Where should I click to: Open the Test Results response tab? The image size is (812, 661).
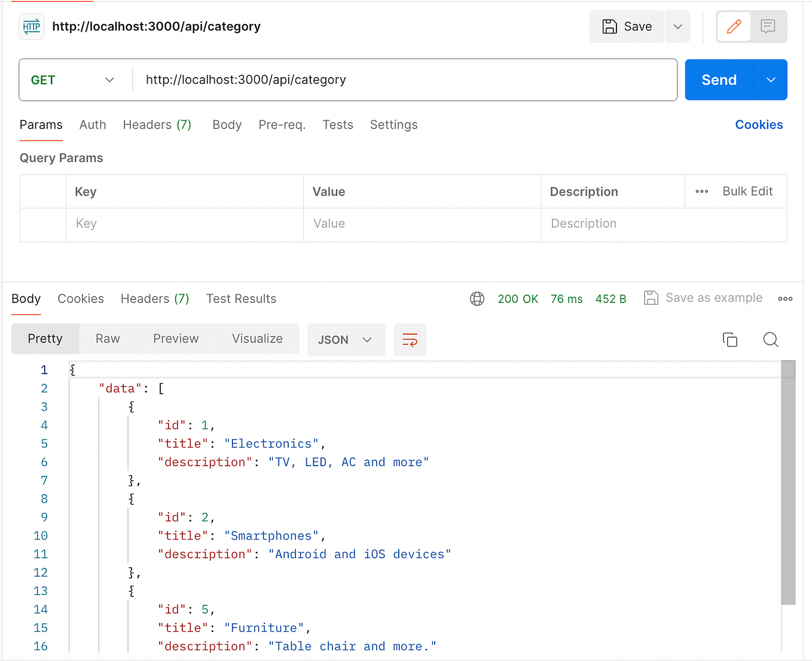(241, 298)
